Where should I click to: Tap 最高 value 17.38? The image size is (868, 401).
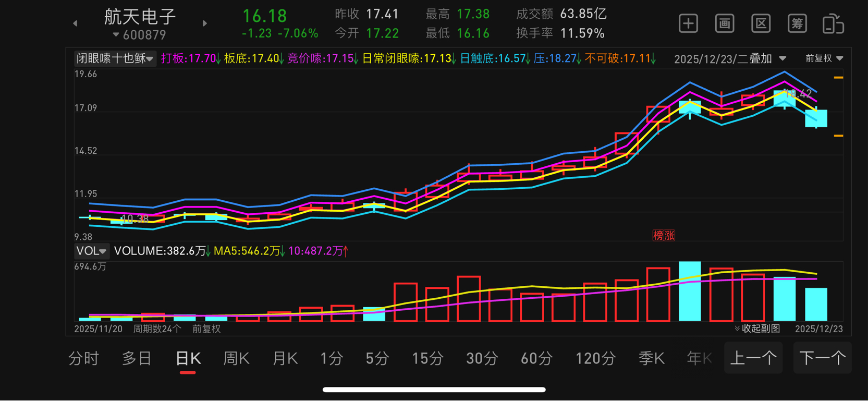point(473,14)
